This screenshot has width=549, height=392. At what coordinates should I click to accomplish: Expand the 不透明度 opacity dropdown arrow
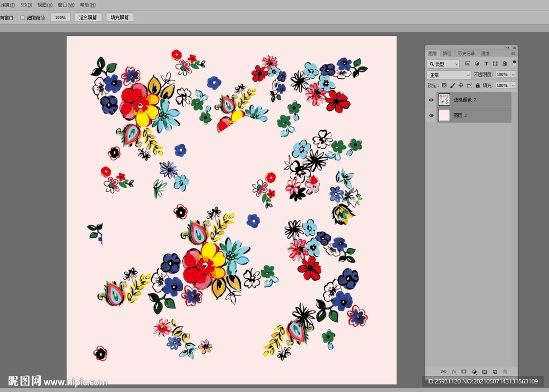point(513,75)
